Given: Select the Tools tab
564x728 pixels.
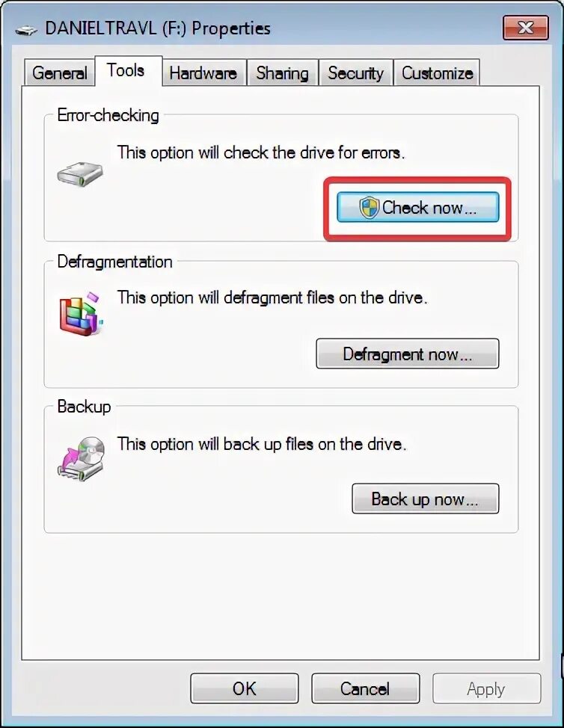Looking at the screenshot, I should tap(126, 70).
